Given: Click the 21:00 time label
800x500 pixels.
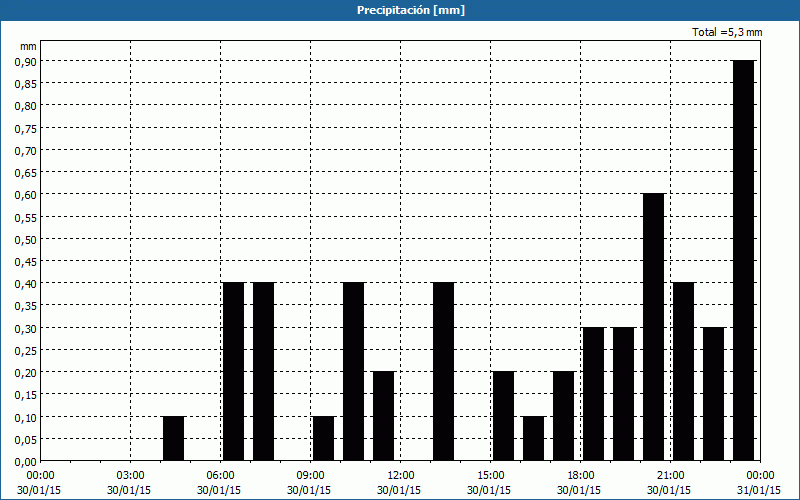Looking at the screenshot, I should click(x=671, y=476).
